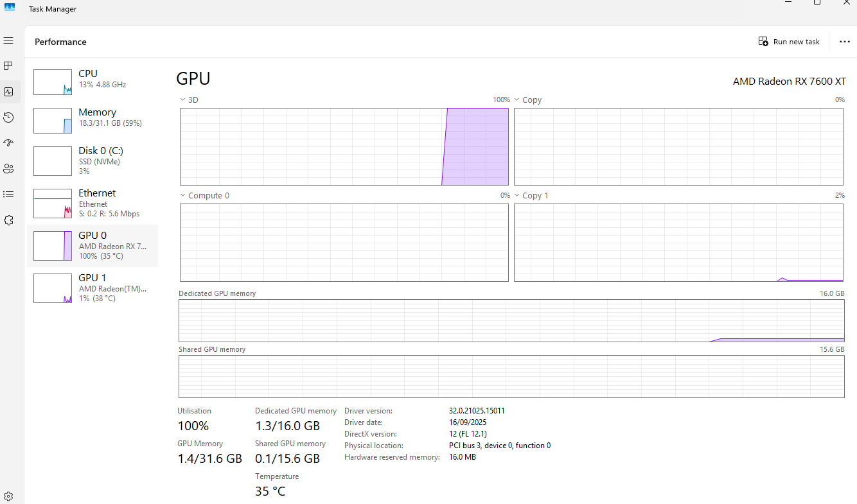This screenshot has width=857, height=504.
Task: Click the driver date "16/09/2025"
Action: click(x=468, y=422)
